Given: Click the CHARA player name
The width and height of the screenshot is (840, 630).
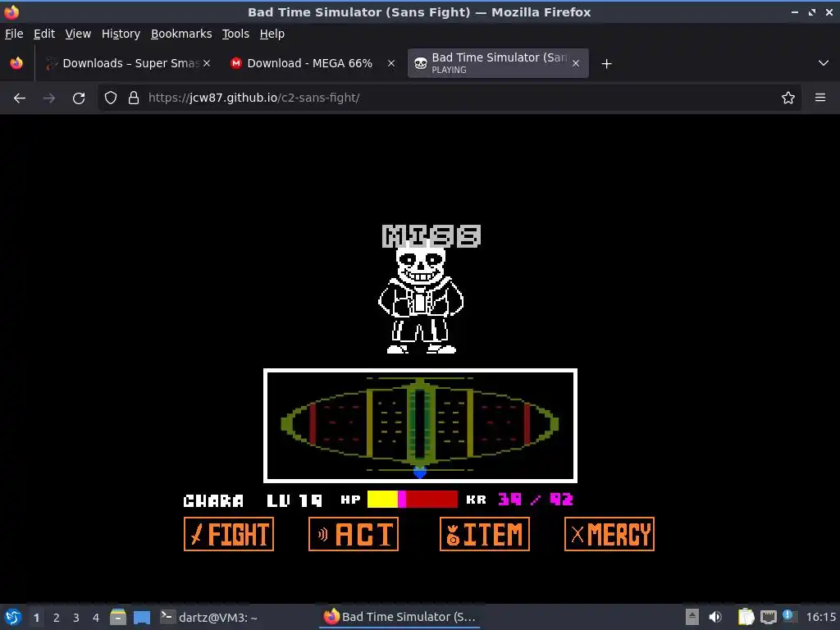Looking at the screenshot, I should click(213, 501).
